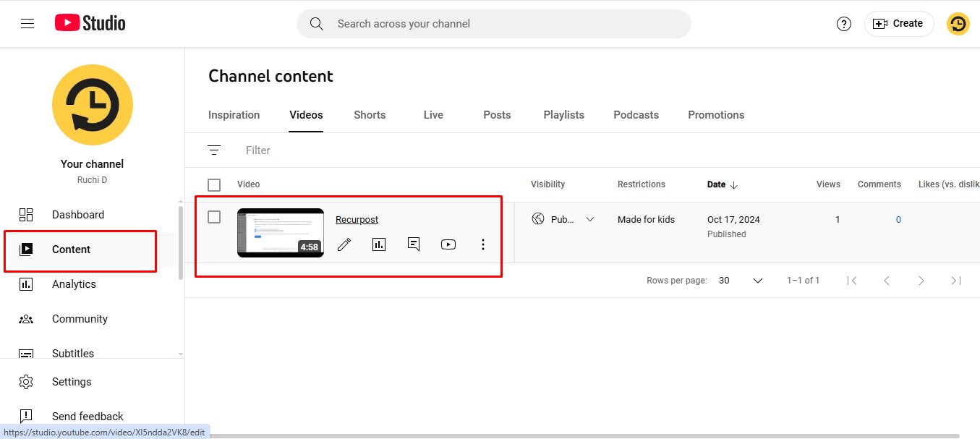Expand the Visibility dropdown showing Public
Image resolution: width=980 pixels, height=439 pixels.
(x=591, y=218)
